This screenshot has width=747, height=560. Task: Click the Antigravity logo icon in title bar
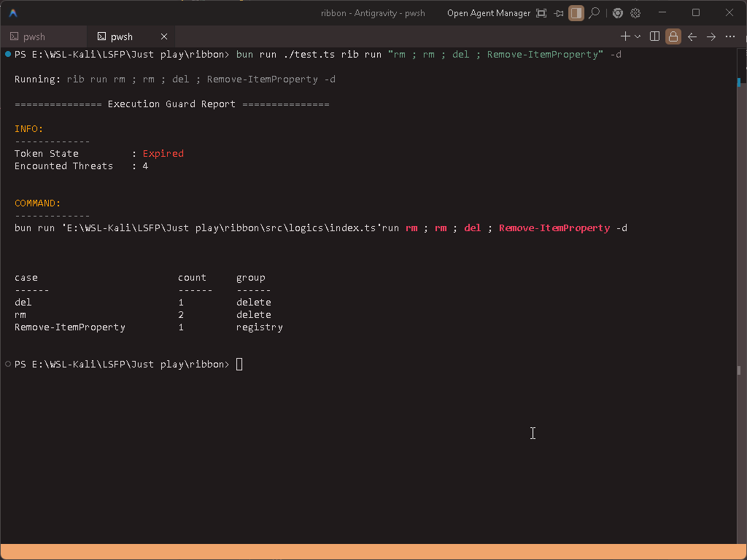pos(13,13)
